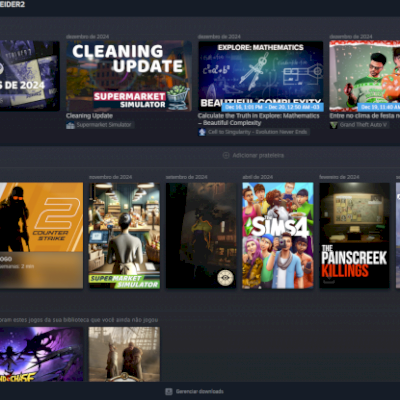Select The Sims 4 game cover
The image size is (400, 400).
278,235
